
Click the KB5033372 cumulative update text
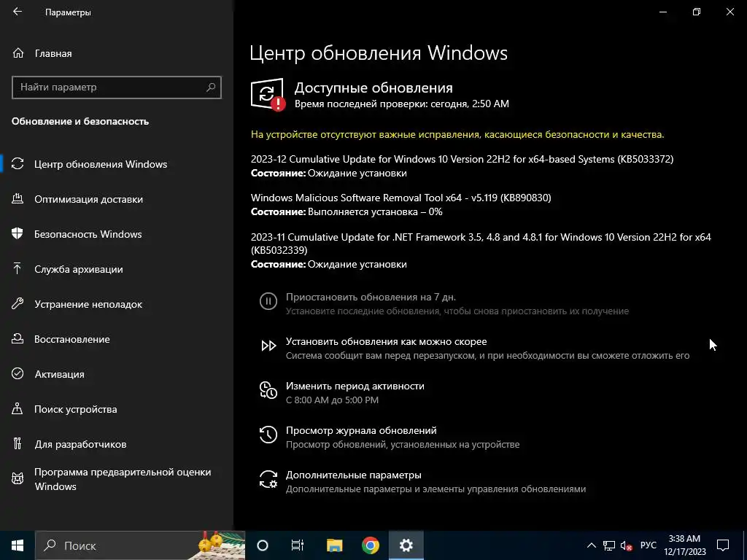point(462,159)
